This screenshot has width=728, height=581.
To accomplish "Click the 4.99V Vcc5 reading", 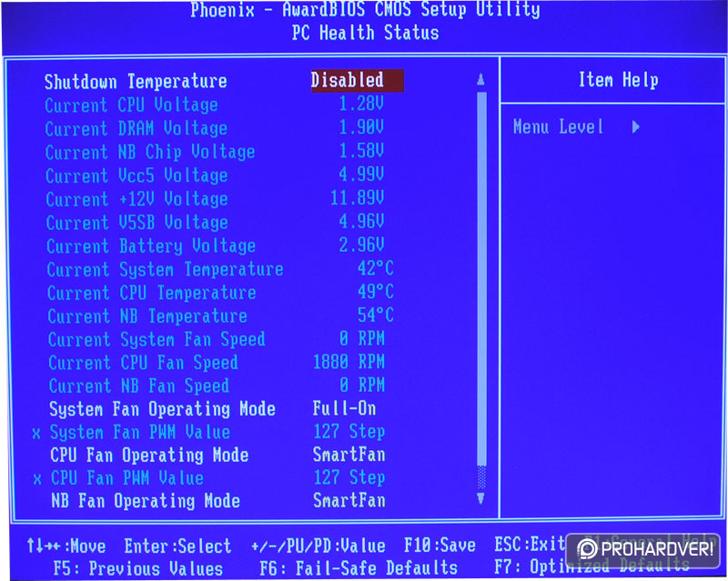I will click(361, 174).
